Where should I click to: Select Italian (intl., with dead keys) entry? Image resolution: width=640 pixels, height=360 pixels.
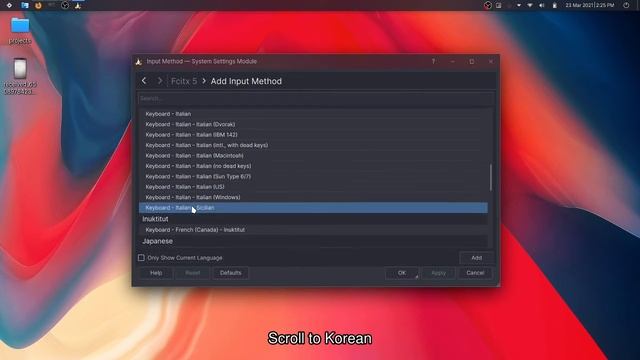[313, 145]
